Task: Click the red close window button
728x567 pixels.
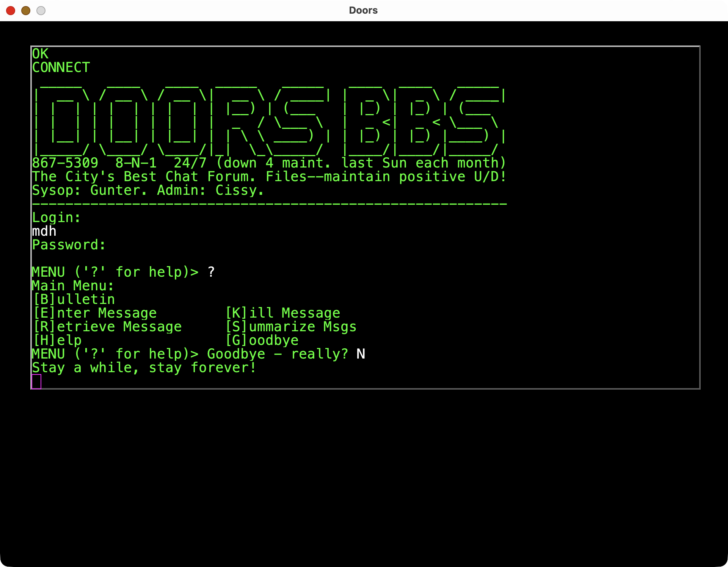Action: tap(11, 11)
